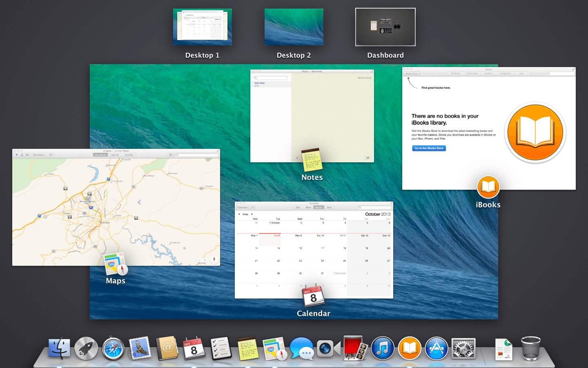Select the Month view in Calendar

[319, 207]
